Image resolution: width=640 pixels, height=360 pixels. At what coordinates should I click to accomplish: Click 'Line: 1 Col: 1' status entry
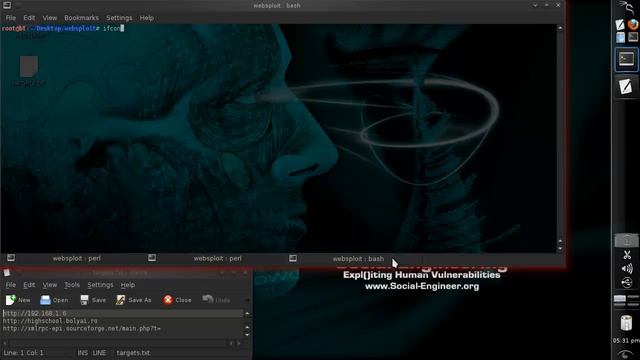[23, 353]
